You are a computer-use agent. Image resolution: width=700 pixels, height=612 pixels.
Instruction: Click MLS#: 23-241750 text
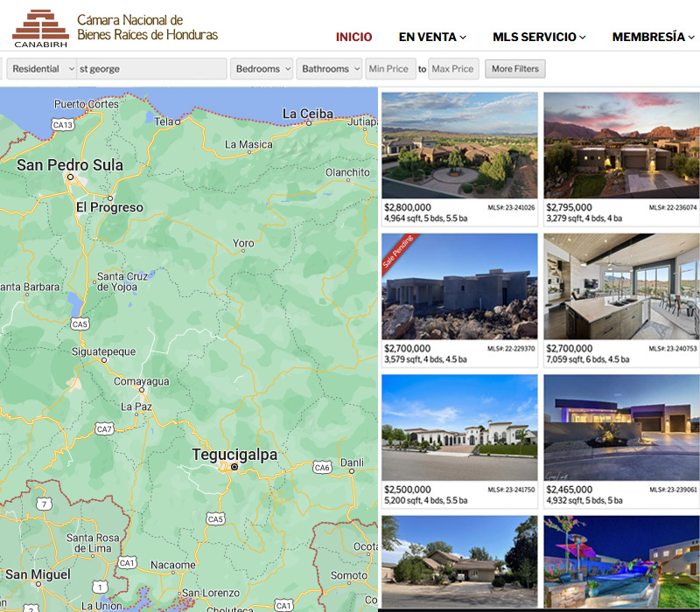click(511, 490)
